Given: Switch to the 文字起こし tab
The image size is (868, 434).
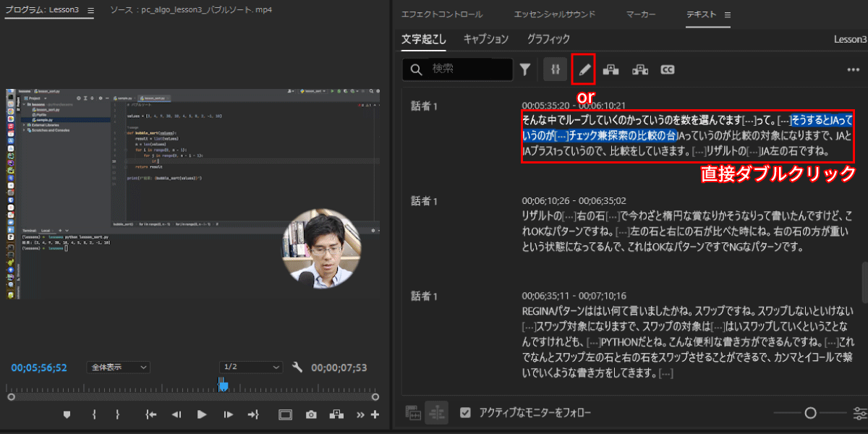Looking at the screenshot, I should [x=425, y=39].
